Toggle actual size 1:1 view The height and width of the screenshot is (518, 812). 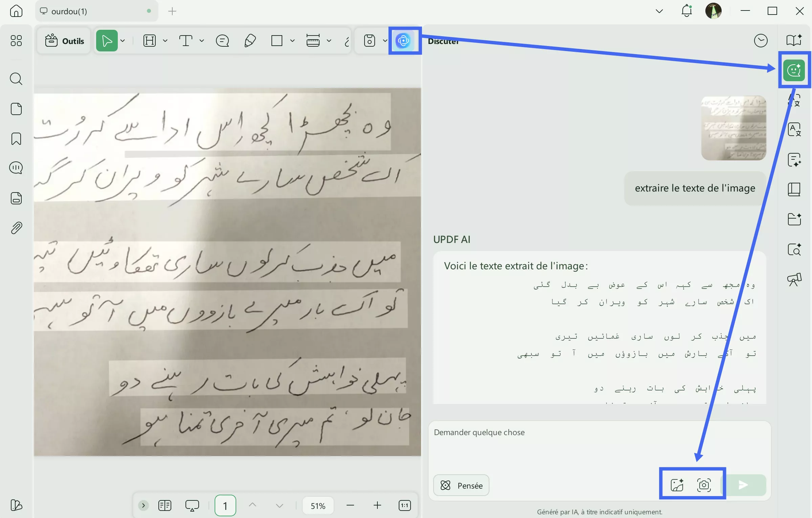[404, 505]
